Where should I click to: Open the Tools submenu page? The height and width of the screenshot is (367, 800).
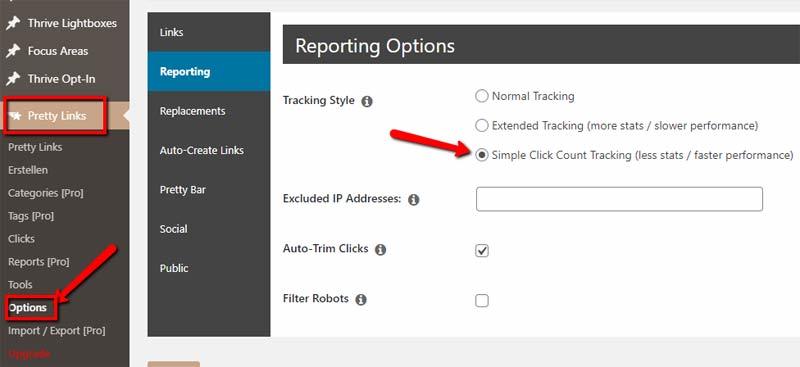pos(20,285)
